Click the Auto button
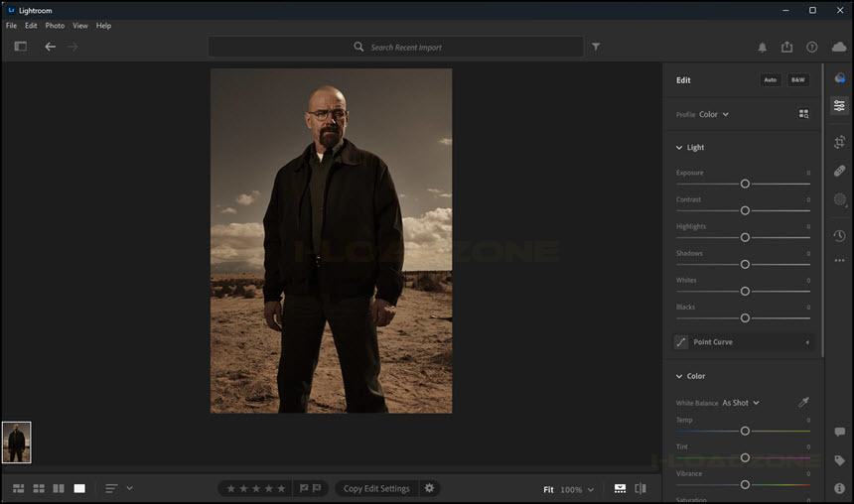Screen dimensions: 854x504 771,80
